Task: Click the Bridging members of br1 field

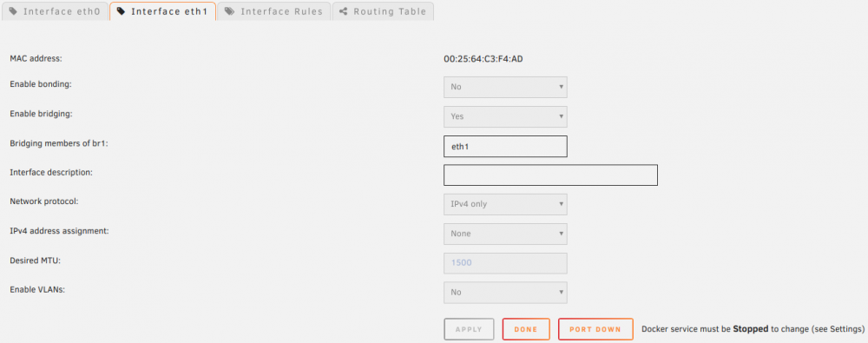Action: (x=505, y=146)
